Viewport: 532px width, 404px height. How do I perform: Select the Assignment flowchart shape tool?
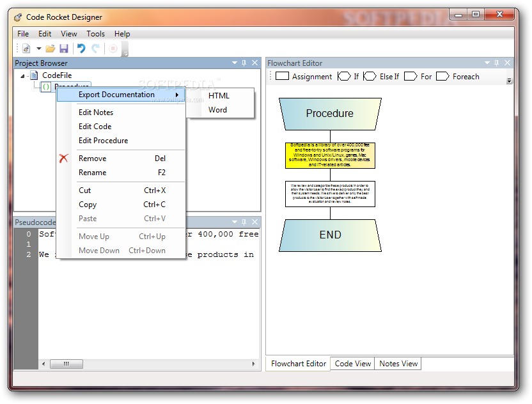(304, 77)
